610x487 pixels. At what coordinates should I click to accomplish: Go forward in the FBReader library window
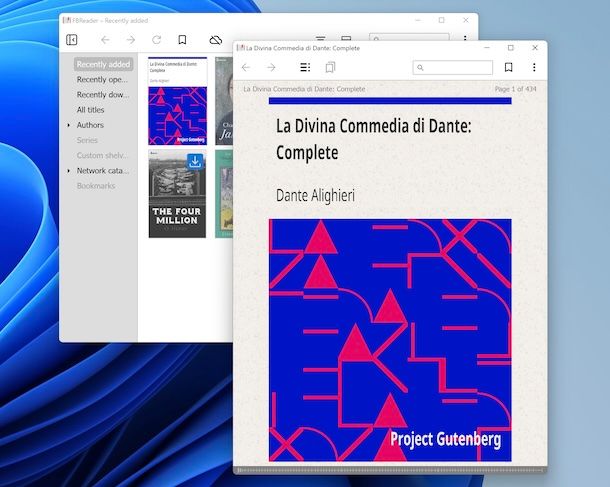click(x=131, y=40)
